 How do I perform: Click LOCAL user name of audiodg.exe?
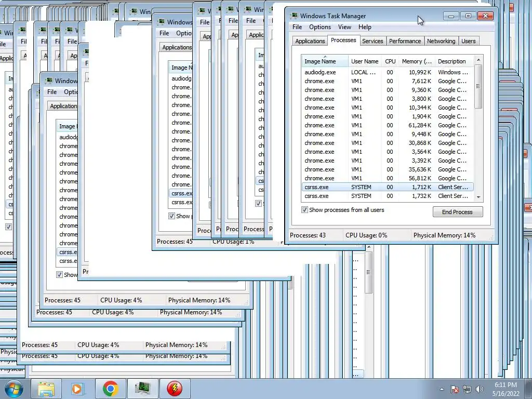point(363,72)
